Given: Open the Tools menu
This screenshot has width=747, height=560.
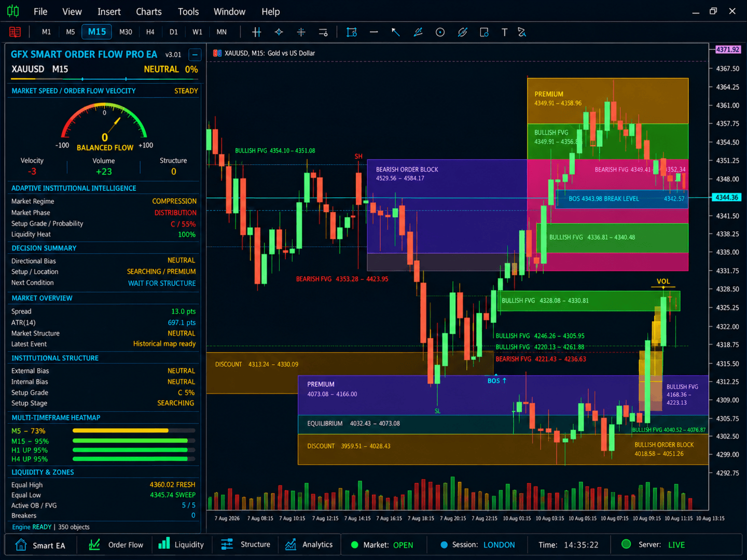Looking at the screenshot, I should click(x=188, y=11).
